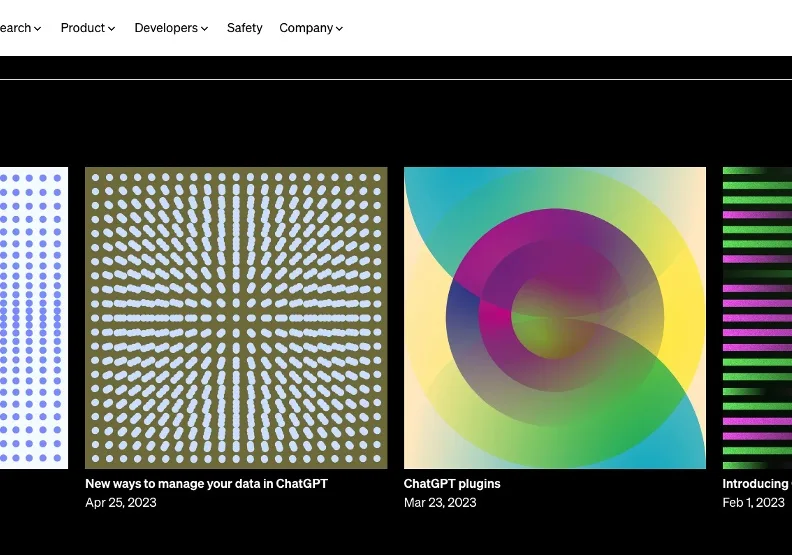Screen dimensions: 792x555
Task: Click the olive dotted pattern thumbnail
Action: 236,318
